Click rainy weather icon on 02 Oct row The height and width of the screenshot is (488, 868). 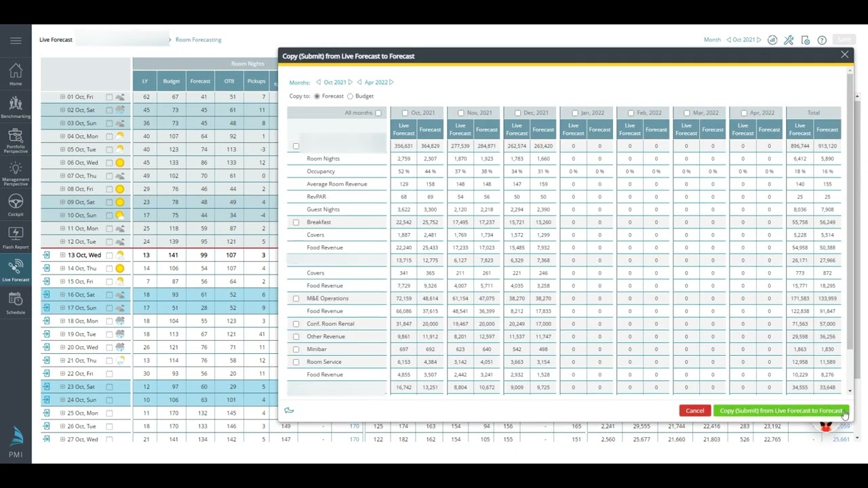click(x=120, y=110)
